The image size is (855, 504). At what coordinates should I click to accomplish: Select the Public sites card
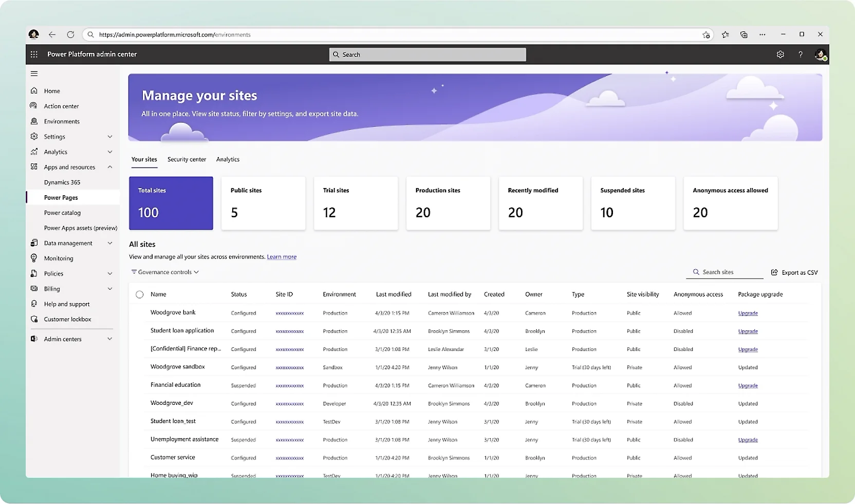pos(263,203)
